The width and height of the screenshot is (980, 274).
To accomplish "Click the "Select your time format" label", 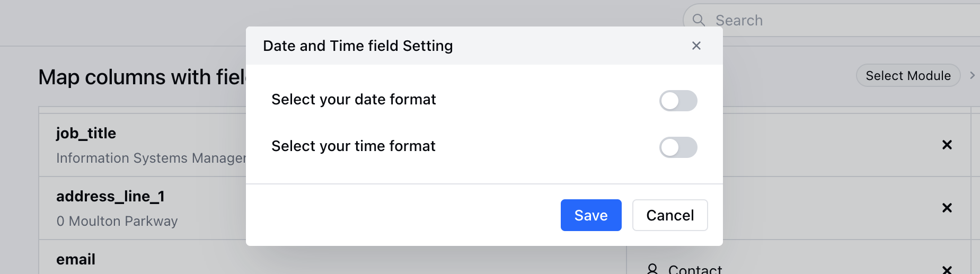I will pos(353,146).
